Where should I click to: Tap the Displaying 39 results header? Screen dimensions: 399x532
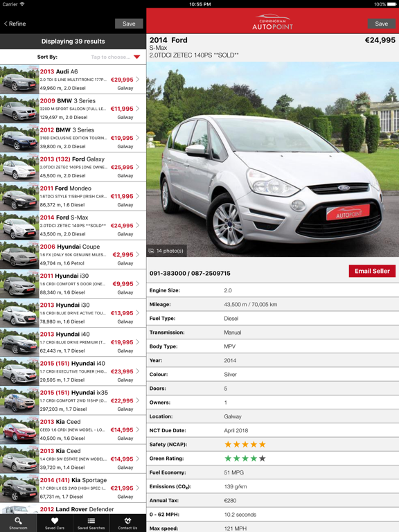73,42
